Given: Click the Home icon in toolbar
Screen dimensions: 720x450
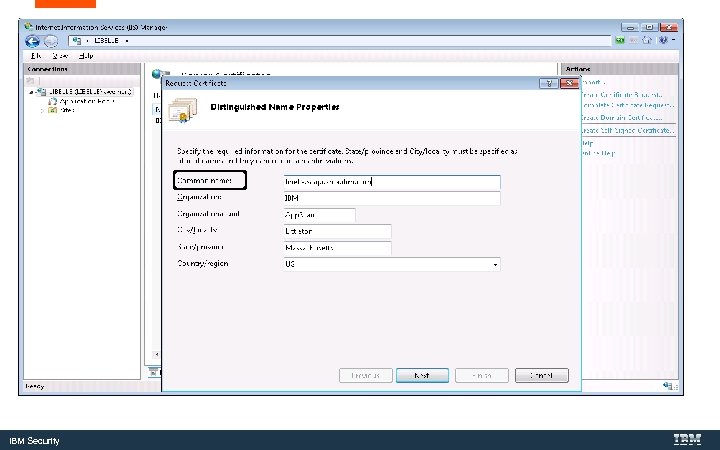Looking at the screenshot, I should click(x=647, y=40).
